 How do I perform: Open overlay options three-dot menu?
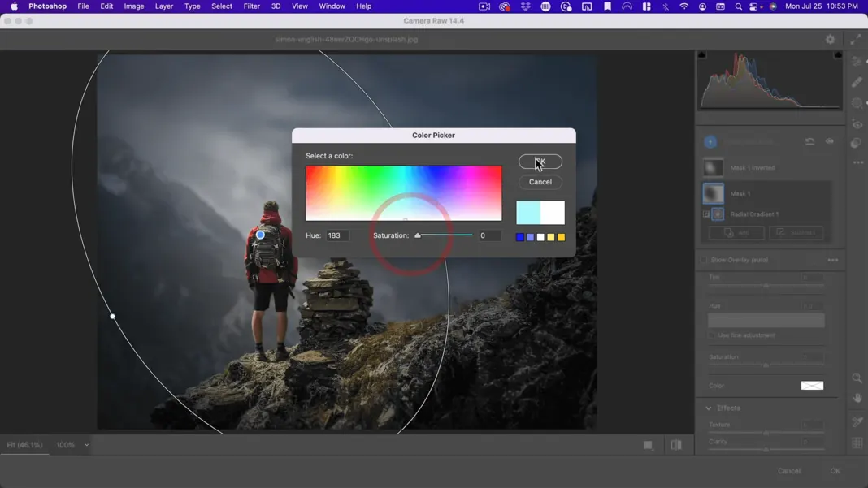click(x=832, y=260)
